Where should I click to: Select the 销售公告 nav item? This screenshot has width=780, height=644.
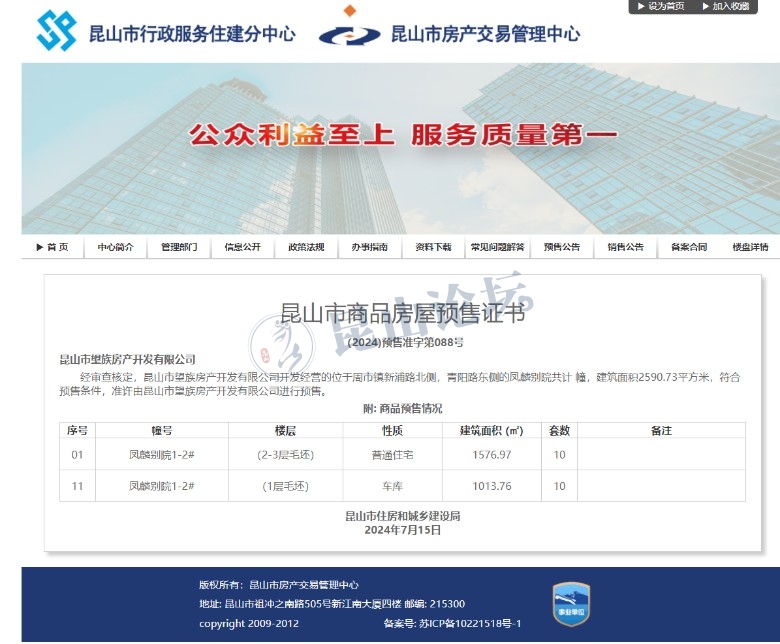pyautogui.click(x=625, y=247)
